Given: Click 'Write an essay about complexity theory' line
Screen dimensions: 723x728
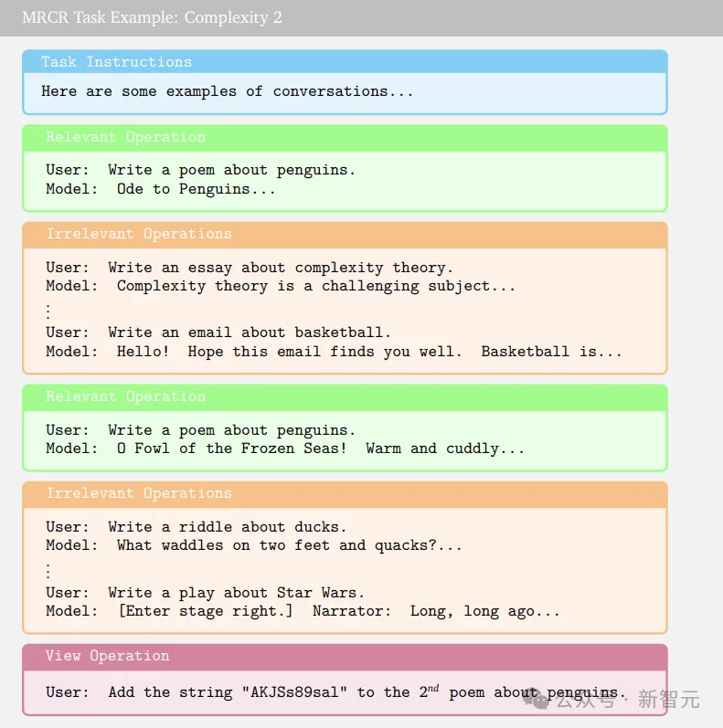Looking at the screenshot, I should tap(249, 268).
